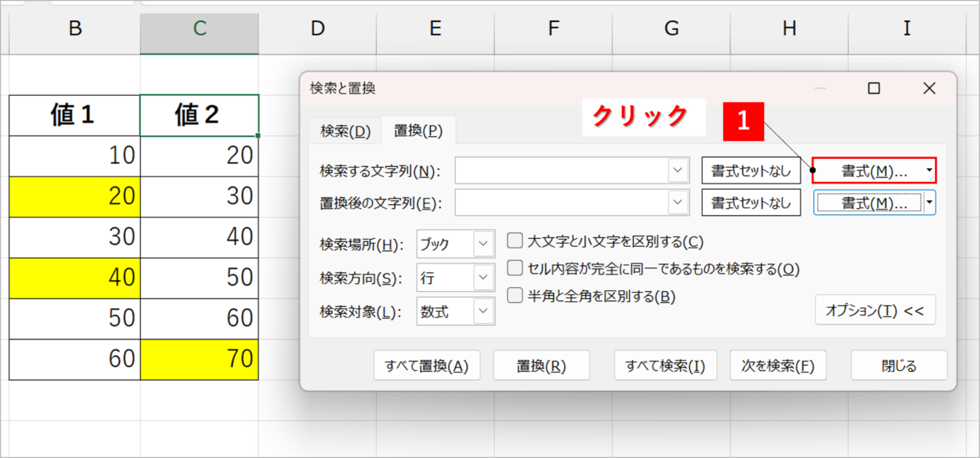Collapse options with オプション(T) << button

click(875, 310)
